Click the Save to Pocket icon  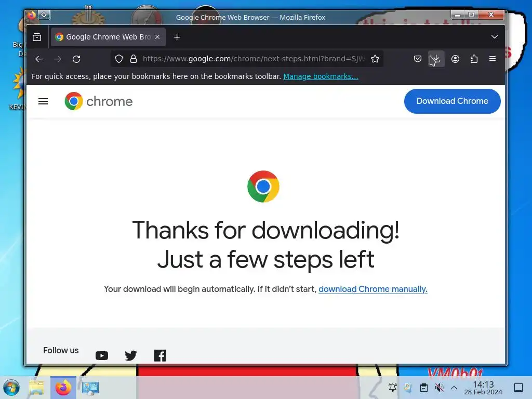pyautogui.click(x=418, y=59)
